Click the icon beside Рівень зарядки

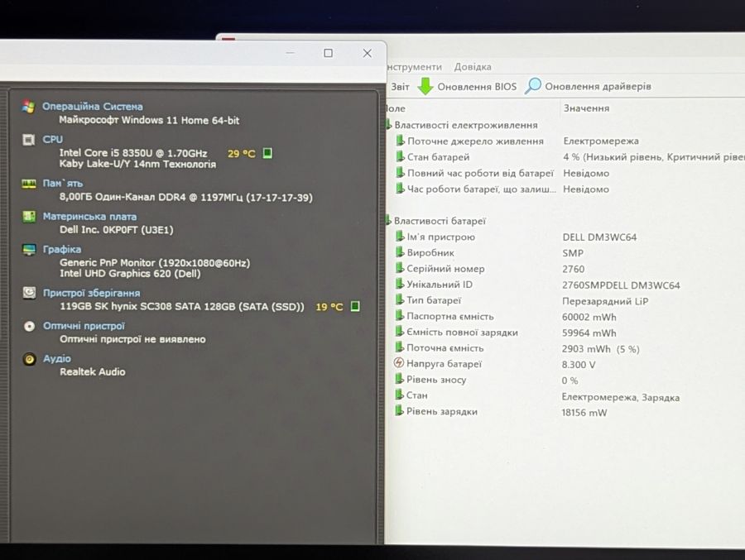point(399,411)
